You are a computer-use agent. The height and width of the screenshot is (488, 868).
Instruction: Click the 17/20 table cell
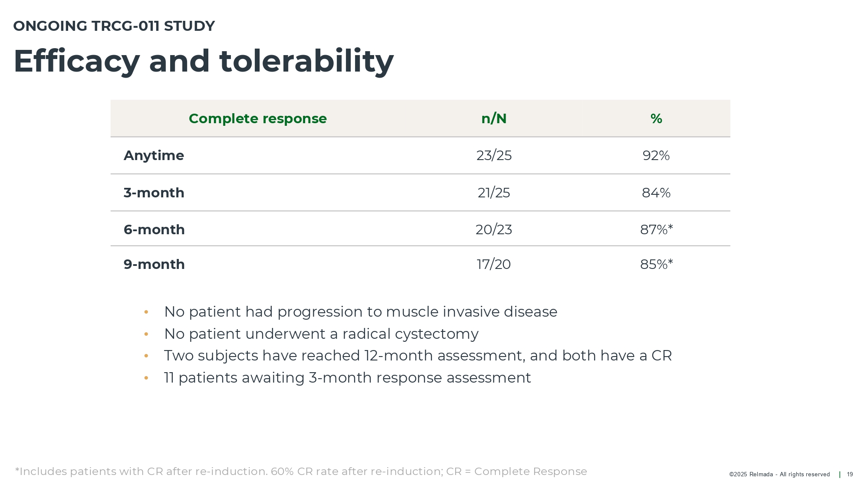(494, 264)
